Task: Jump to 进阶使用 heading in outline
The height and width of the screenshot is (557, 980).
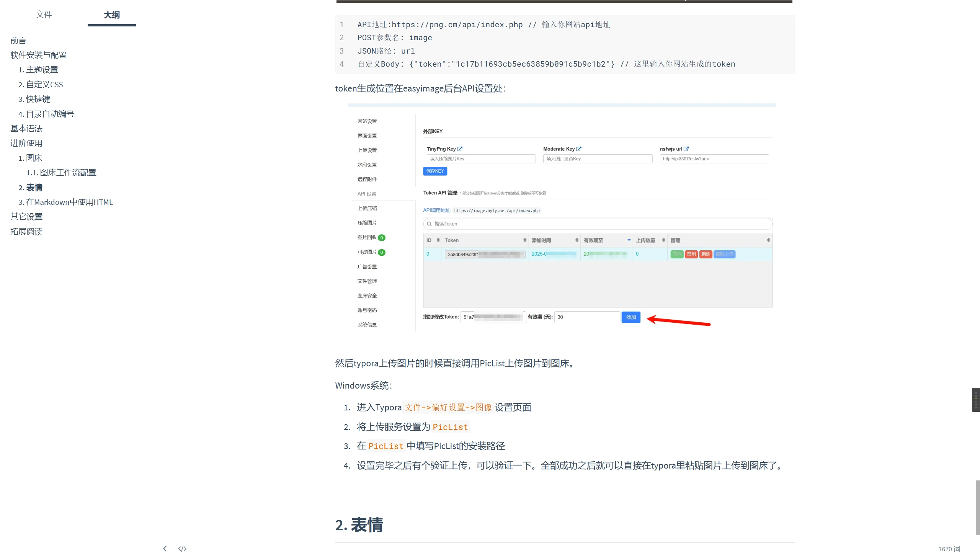Action: point(26,143)
